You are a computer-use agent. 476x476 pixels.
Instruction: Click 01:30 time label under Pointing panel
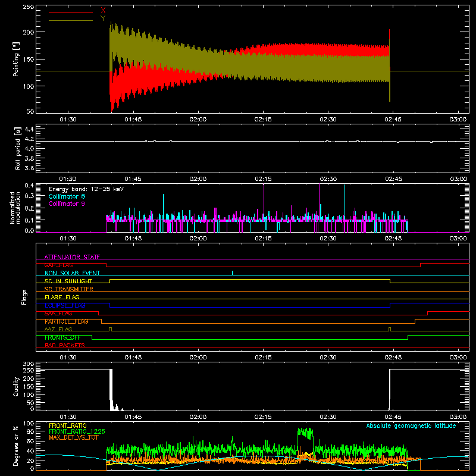tap(68, 120)
